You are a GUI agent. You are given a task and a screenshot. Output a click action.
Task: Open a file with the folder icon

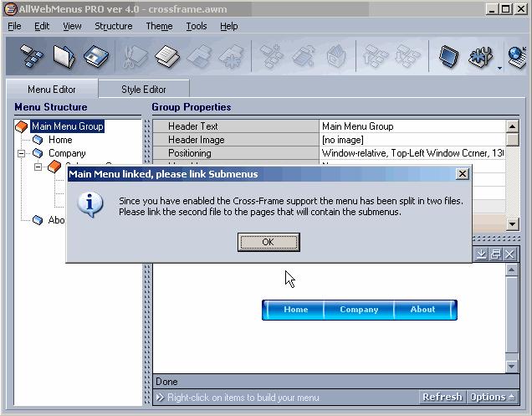click(x=64, y=56)
